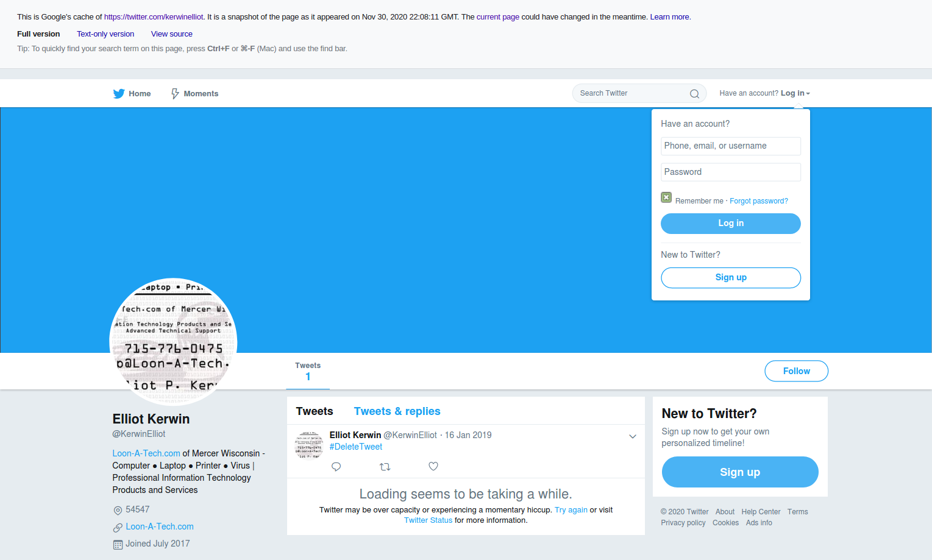This screenshot has height=560, width=932.
Task: Click the Joined July 2017 text
Action: [x=158, y=544]
